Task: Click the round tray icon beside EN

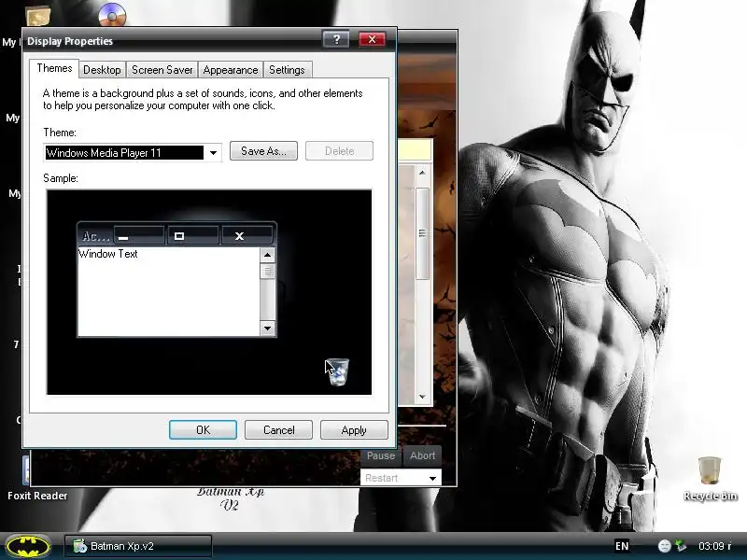Action: pyautogui.click(x=664, y=546)
